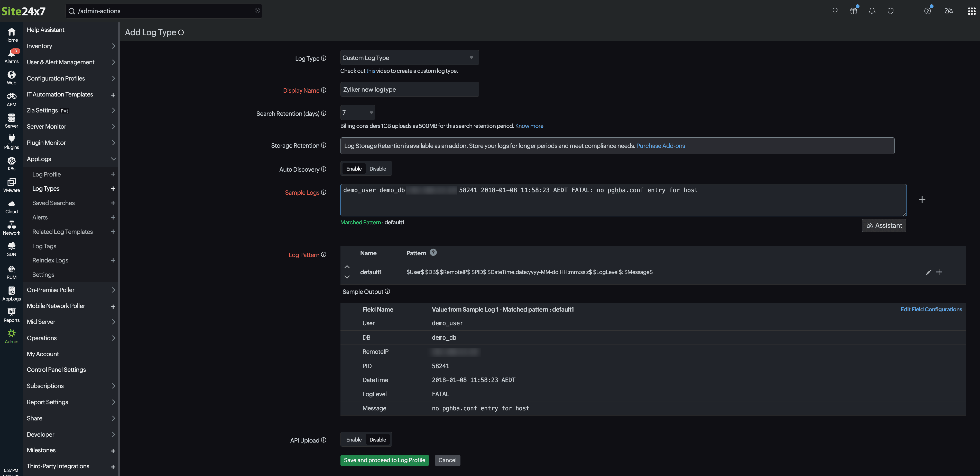Open the Custom Log Type dropdown
Viewport: 980px width, 476px height.
coord(409,57)
